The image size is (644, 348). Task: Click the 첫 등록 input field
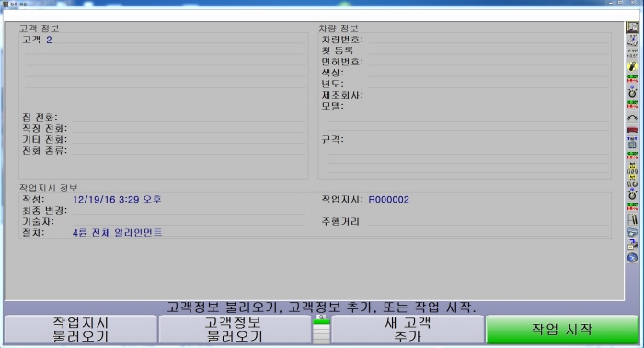tap(488, 51)
